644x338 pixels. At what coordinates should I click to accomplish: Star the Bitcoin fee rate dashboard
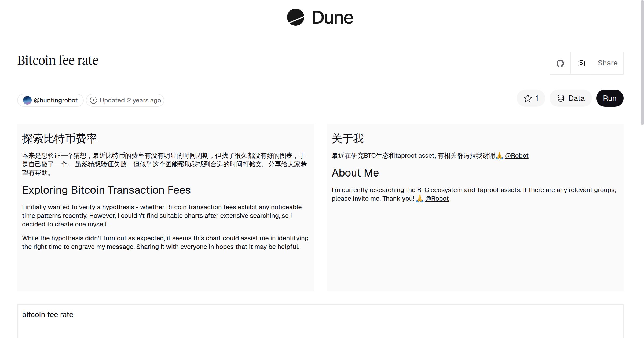(x=528, y=98)
